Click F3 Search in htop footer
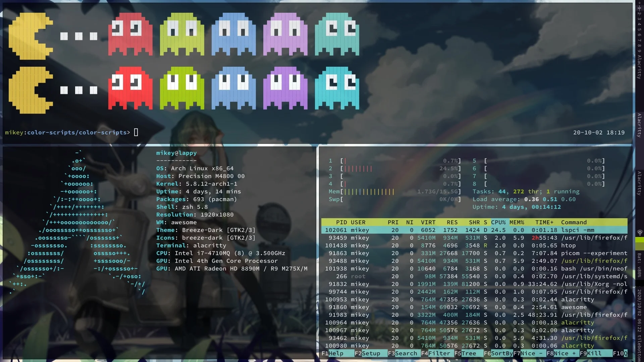This screenshot has height=362, width=644. (404, 353)
